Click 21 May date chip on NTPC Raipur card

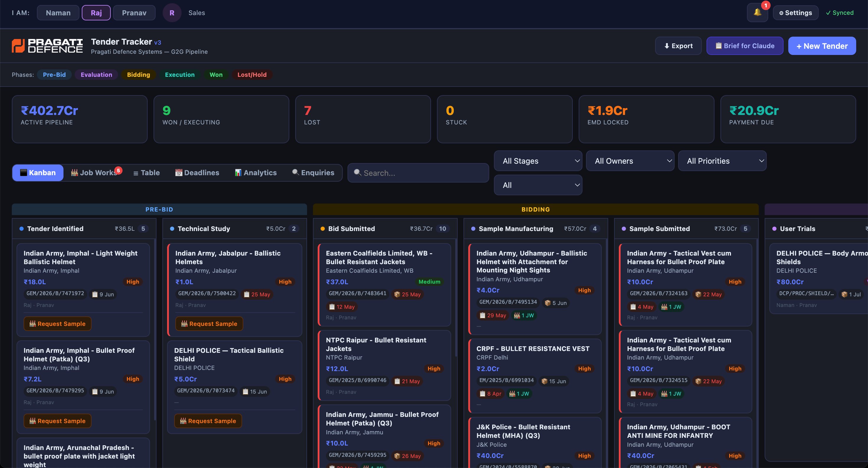coord(407,381)
